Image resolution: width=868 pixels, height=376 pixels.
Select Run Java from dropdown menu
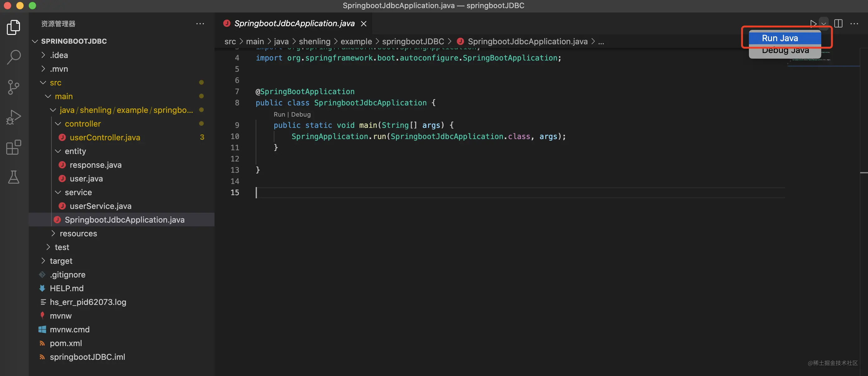[780, 38]
